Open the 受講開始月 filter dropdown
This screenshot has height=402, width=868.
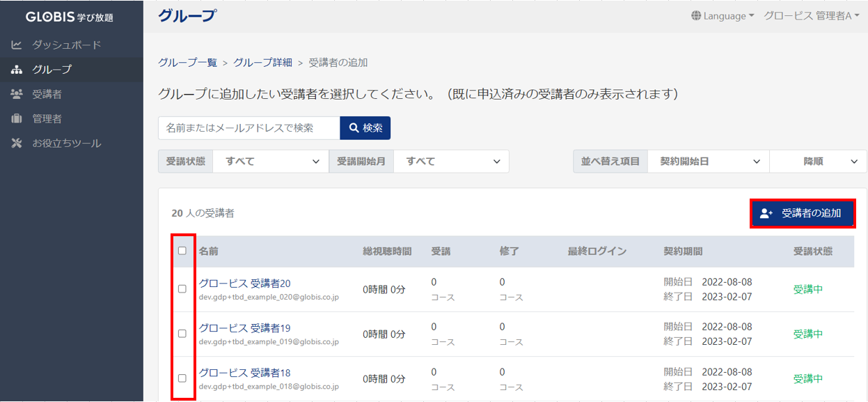tap(451, 161)
